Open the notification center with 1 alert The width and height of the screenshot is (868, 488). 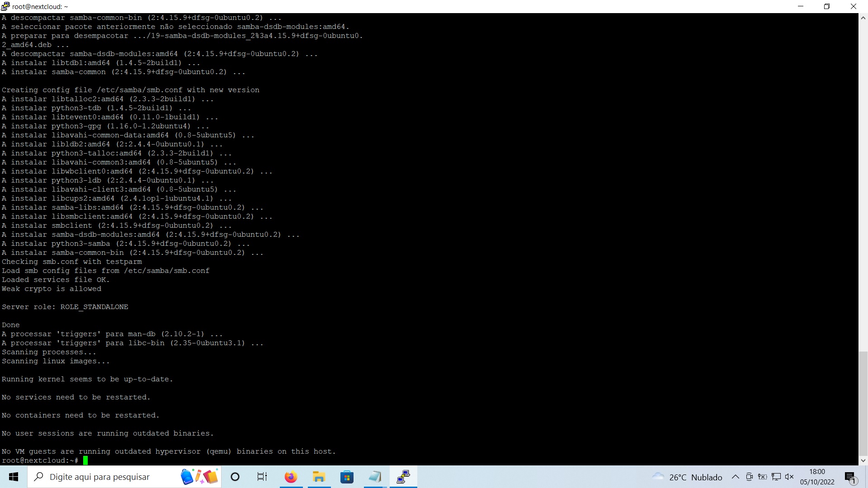[x=850, y=477]
